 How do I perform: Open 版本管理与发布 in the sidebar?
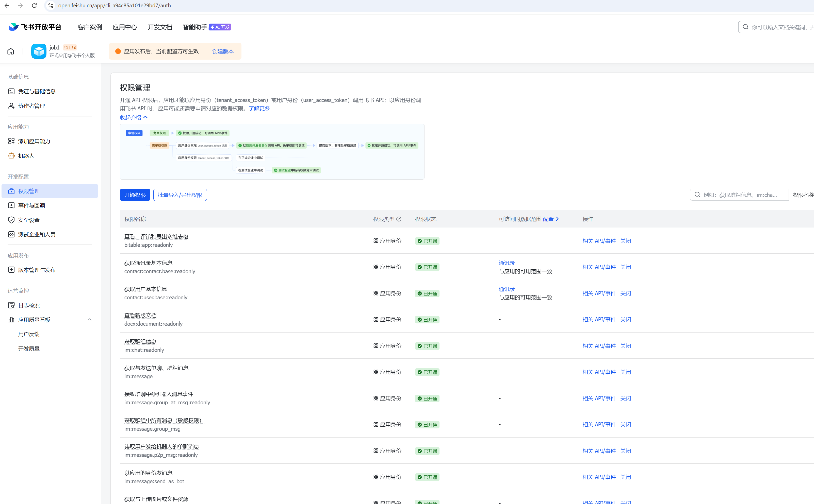click(37, 270)
